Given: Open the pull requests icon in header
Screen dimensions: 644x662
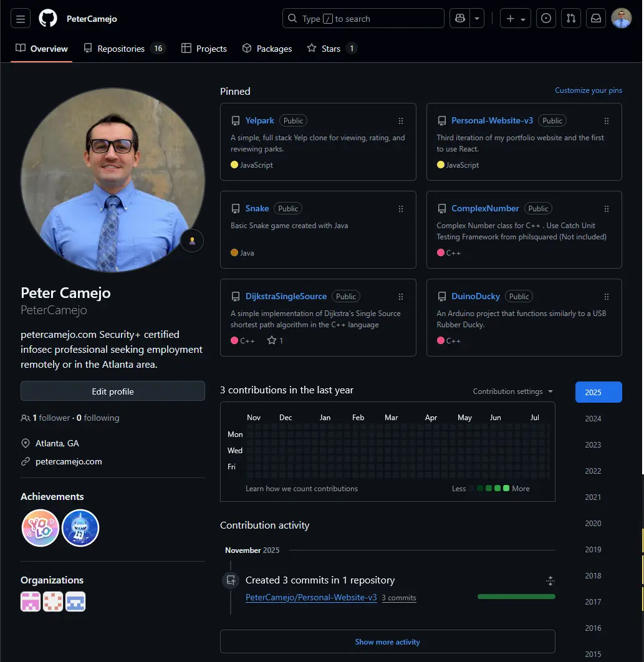Looking at the screenshot, I should tap(570, 18).
